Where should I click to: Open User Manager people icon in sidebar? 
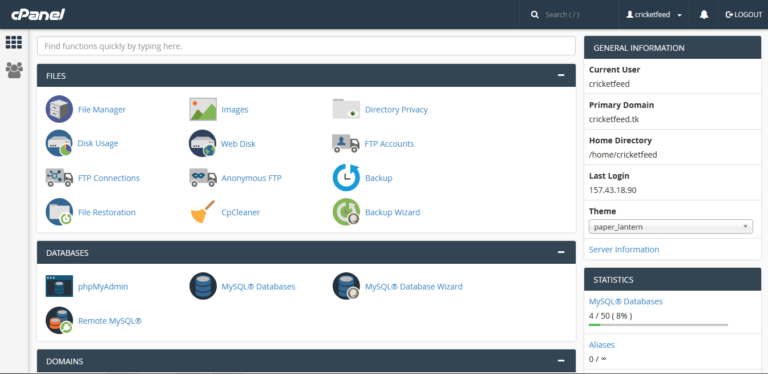14,70
